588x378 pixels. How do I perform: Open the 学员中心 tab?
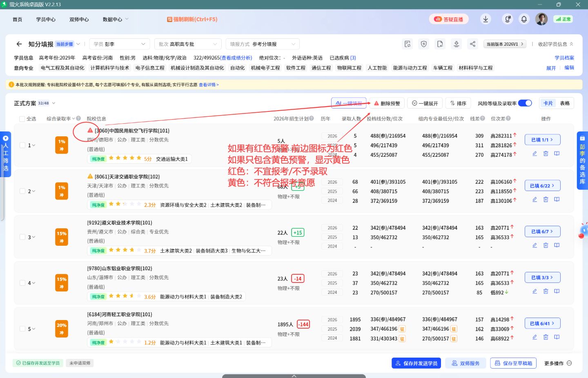click(x=46, y=19)
